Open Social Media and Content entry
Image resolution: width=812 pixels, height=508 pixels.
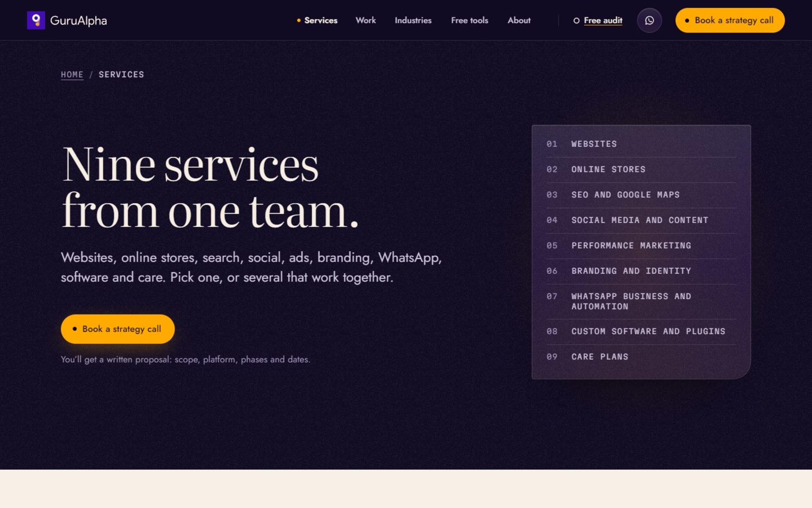(641, 221)
